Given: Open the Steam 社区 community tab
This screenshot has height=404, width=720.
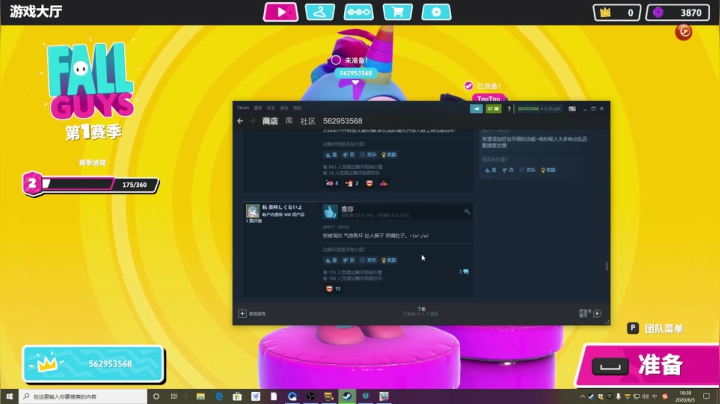Looking at the screenshot, I should pos(308,121).
